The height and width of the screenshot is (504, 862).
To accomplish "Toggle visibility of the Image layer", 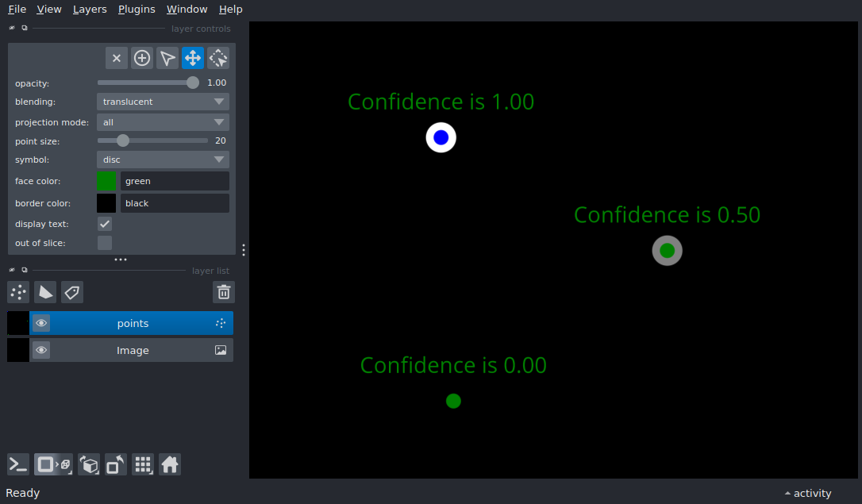I will [41, 350].
